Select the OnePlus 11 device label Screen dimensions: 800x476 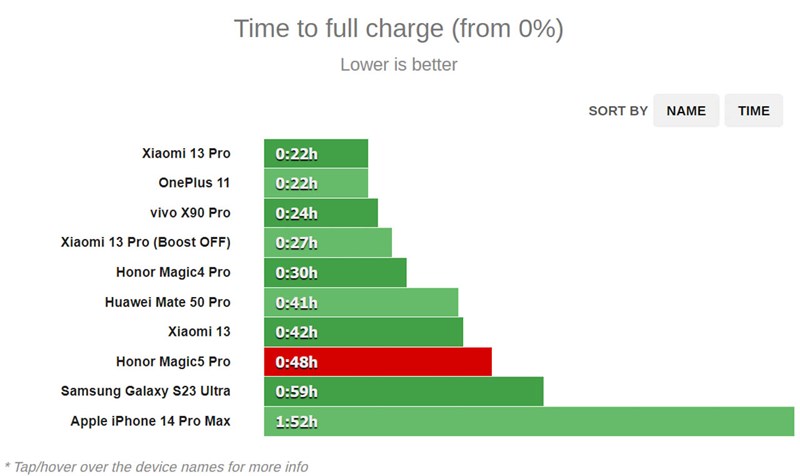click(x=194, y=183)
